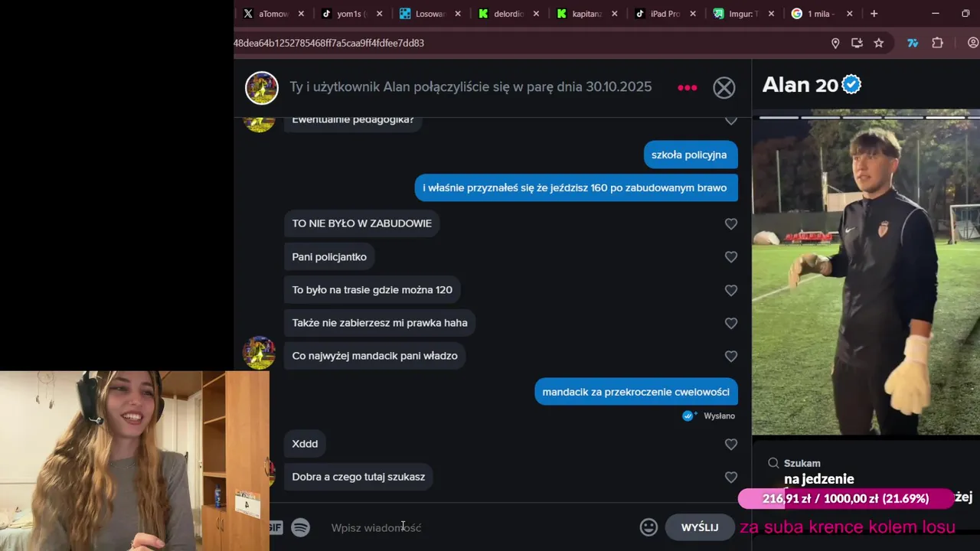
Task: Open a new browser tab with plus button
Action: (x=874, y=14)
